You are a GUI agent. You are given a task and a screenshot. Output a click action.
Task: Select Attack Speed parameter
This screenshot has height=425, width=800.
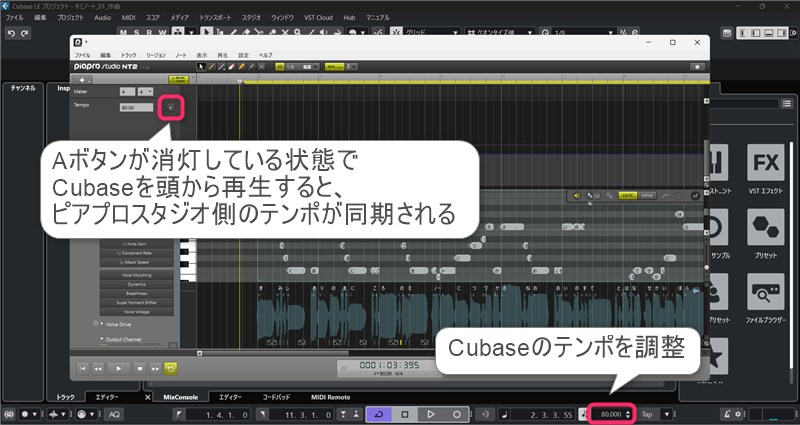point(137,262)
